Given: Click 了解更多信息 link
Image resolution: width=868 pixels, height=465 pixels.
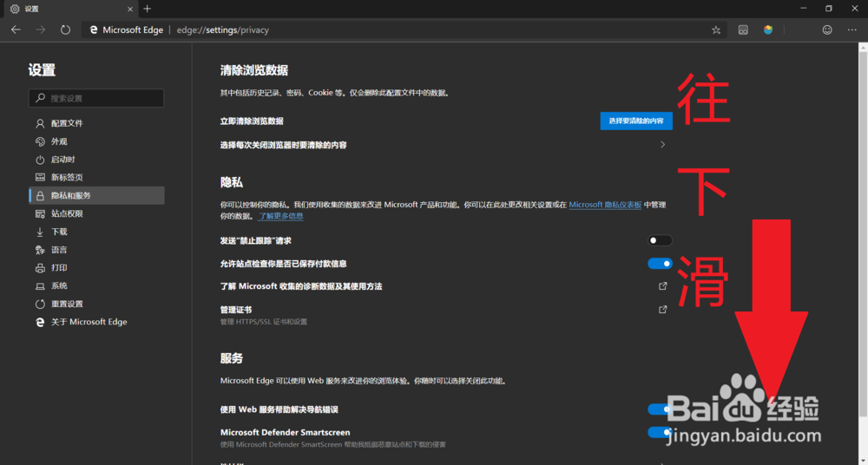Looking at the screenshot, I should [x=280, y=216].
